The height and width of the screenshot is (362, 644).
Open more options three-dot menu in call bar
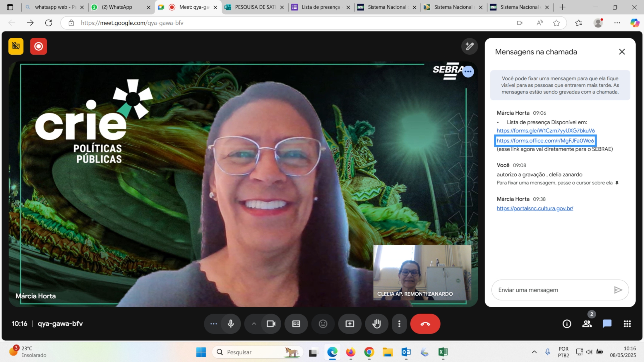coord(399,324)
